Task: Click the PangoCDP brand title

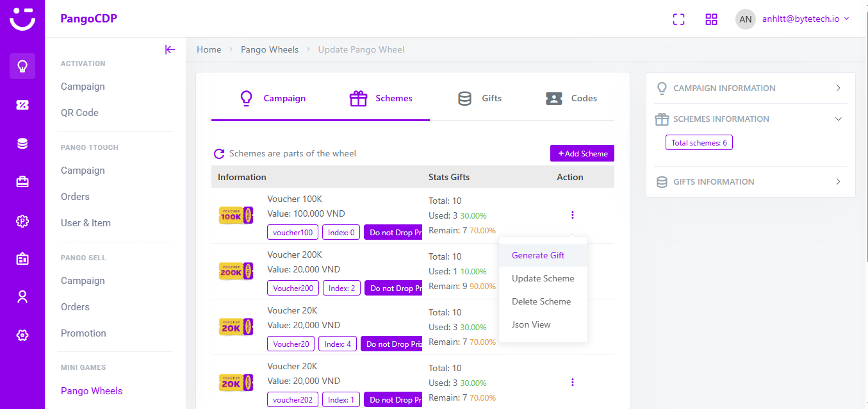Action: pos(89,19)
